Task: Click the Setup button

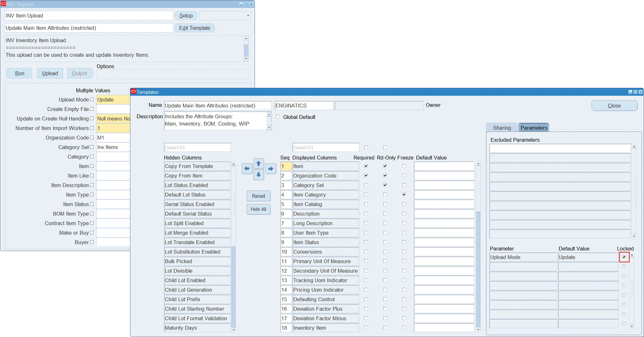Action: point(186,16)
